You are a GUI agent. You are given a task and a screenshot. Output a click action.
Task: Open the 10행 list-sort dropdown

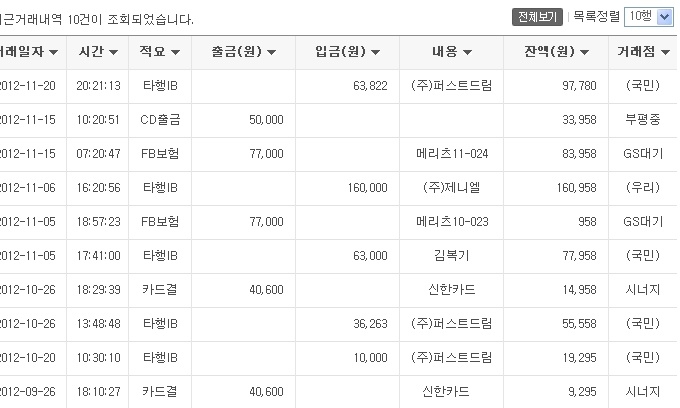pos(649,17)
